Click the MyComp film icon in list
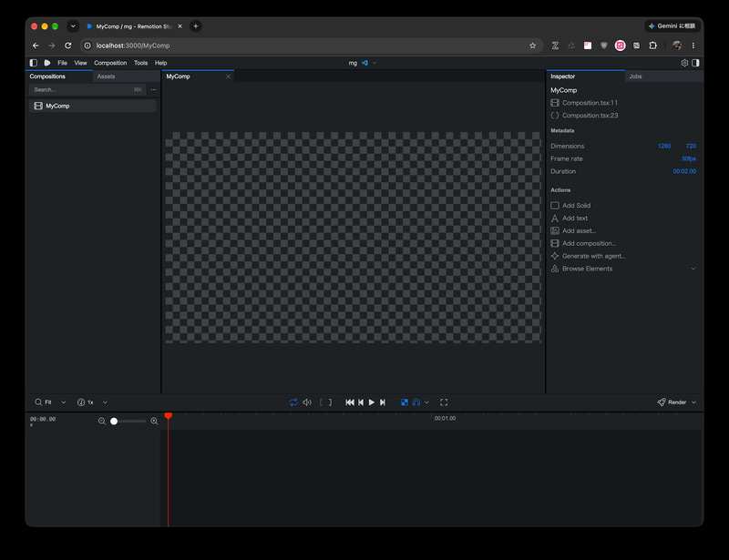 click(x=38, y=106)
